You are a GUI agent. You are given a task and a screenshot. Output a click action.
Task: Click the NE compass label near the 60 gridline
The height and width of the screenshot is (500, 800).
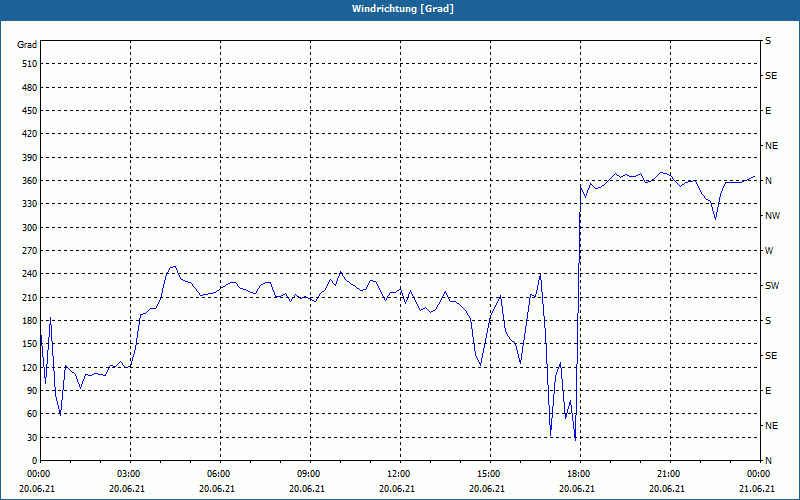[771, 426]
